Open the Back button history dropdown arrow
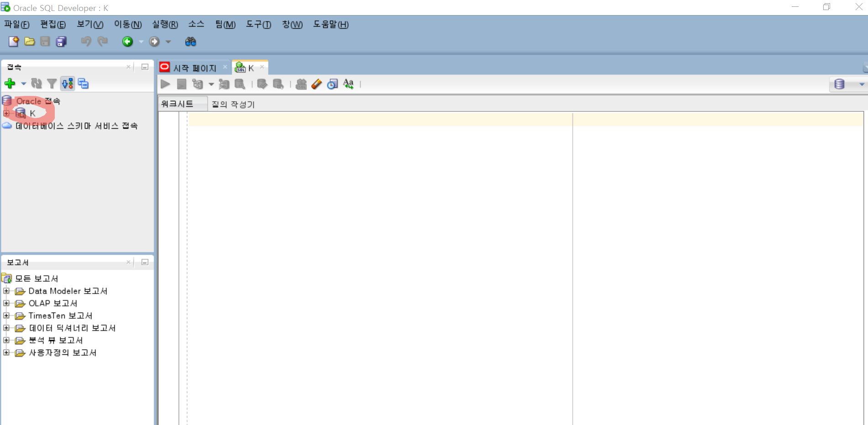The width and height of the screenshot is (868, 425). click(x=141, y=42)
